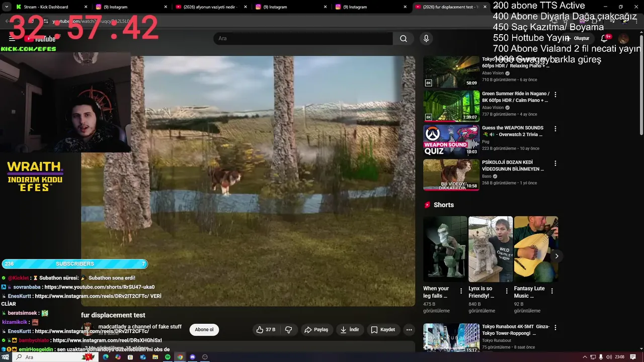Switch to Chrome on the taskbar

point(180,357)
